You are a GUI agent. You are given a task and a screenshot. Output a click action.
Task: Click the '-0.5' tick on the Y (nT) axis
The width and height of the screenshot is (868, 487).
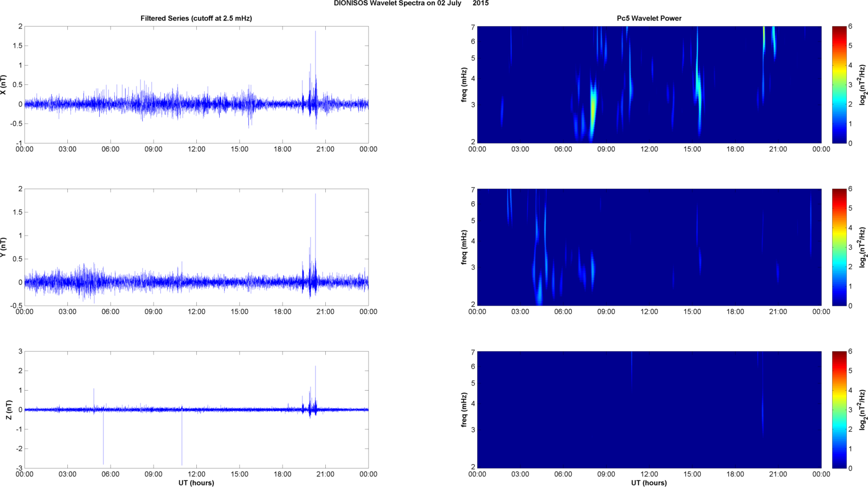coord(17,306)
